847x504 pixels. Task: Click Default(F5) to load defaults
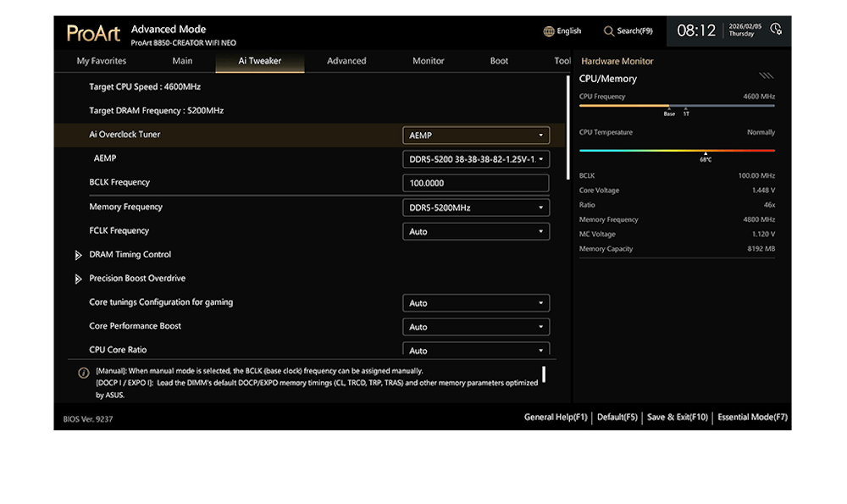(617, 417)
